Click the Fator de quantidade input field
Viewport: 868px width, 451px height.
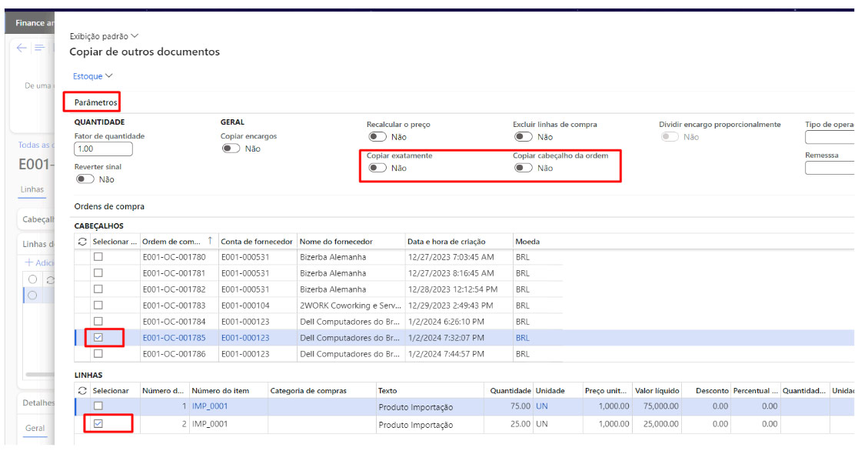pyautogui.click(x=103, y=149)
